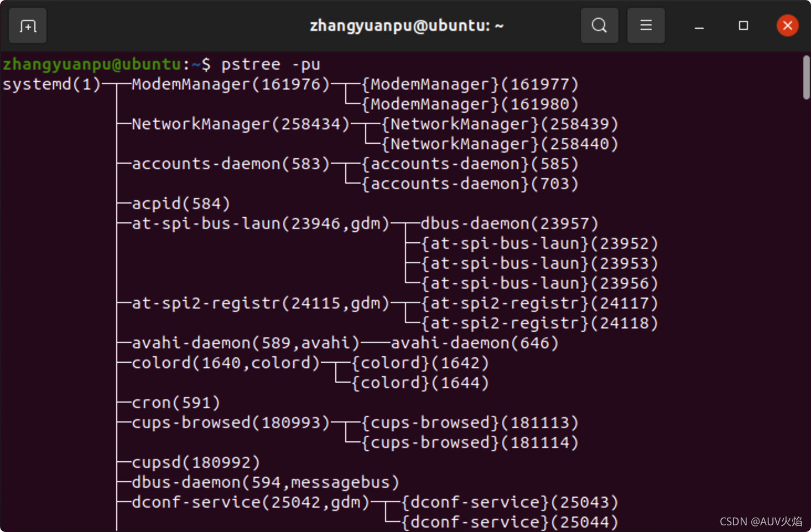Click thread {NetworkManager}(258439)
This screenshot has height=532, width=811.
[x=500, y=124]
